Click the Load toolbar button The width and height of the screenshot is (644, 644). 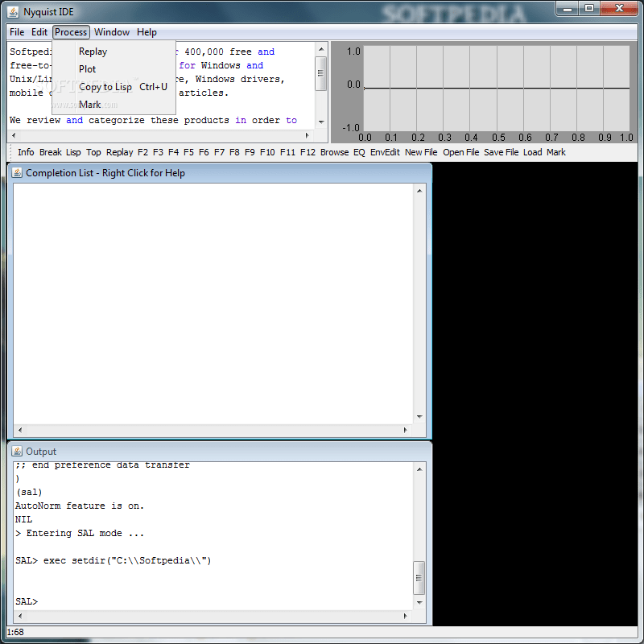click(533, 152)
